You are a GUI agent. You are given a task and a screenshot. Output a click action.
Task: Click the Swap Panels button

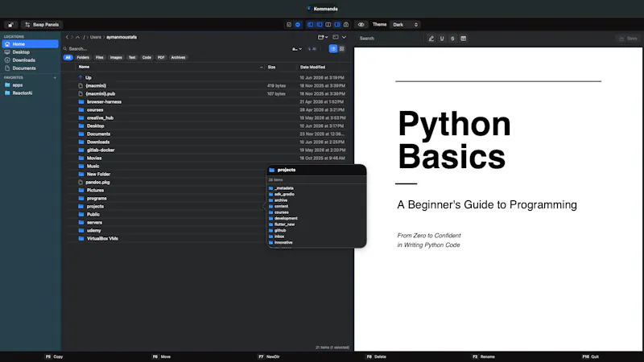(42, 25)
